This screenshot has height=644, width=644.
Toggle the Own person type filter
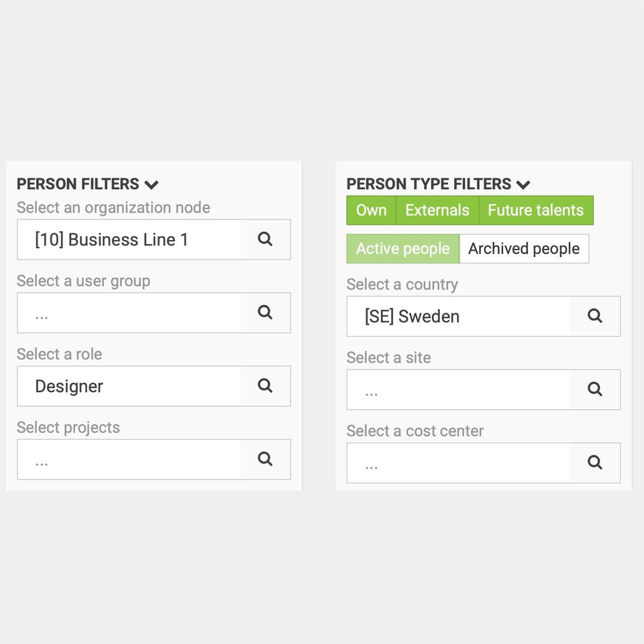point(371,210)
